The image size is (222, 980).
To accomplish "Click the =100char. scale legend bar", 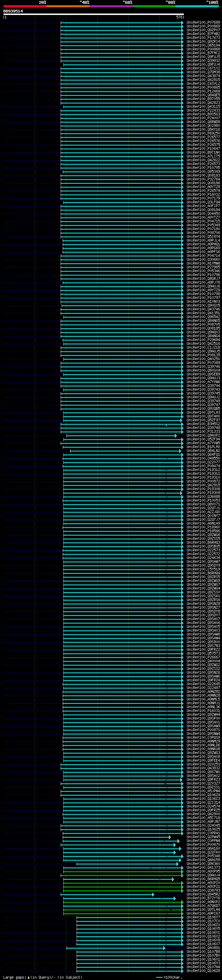I will [x=159, y=977].
